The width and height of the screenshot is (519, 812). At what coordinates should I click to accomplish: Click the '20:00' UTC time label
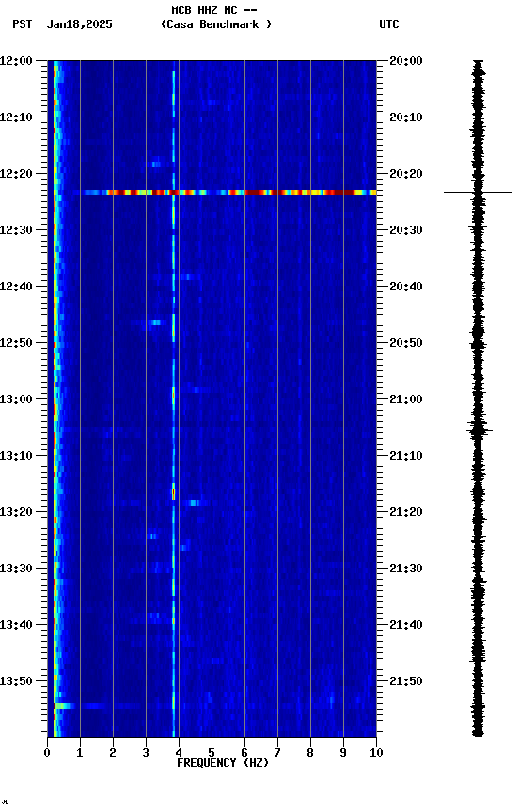pos(406,61)
